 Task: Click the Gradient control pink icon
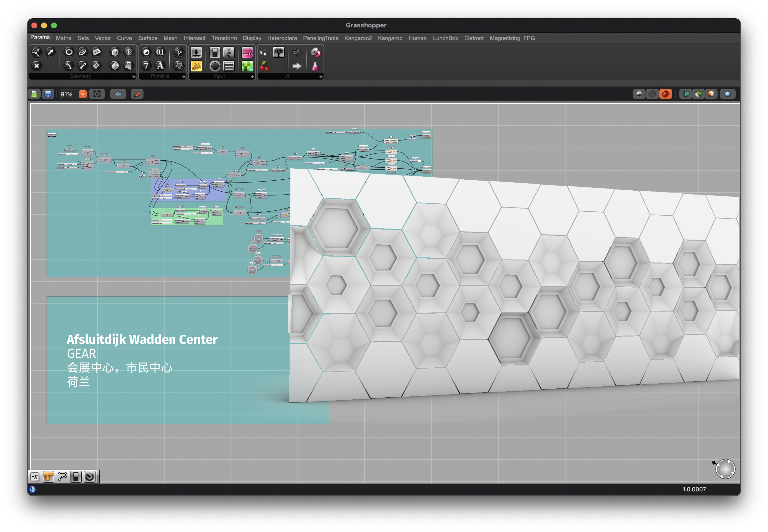(247, 52)
